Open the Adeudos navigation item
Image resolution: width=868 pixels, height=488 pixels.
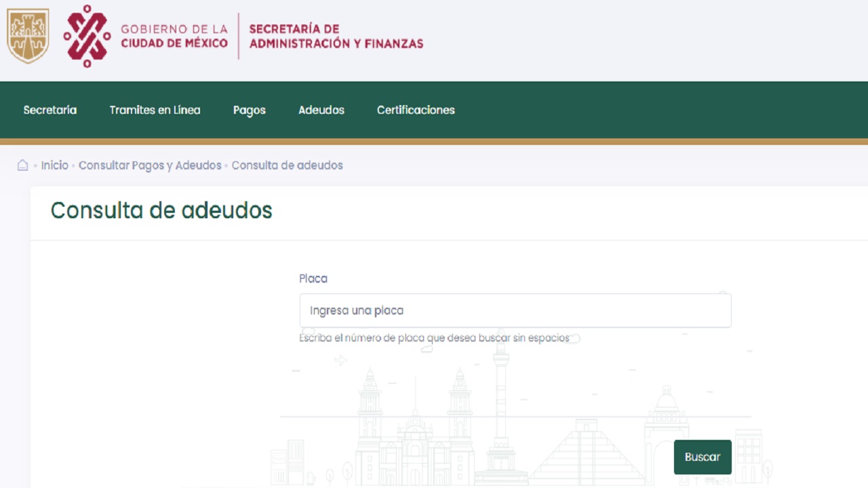321,110
